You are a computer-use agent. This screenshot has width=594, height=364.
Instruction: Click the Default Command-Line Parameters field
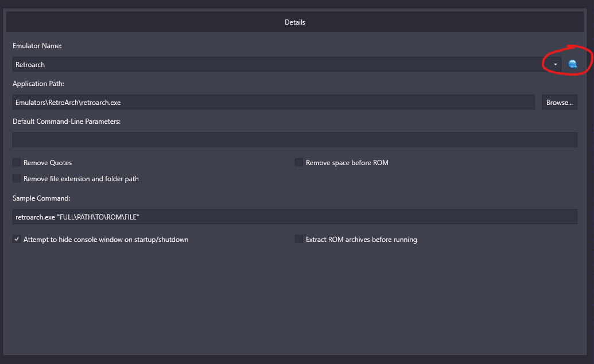(295, 140)
